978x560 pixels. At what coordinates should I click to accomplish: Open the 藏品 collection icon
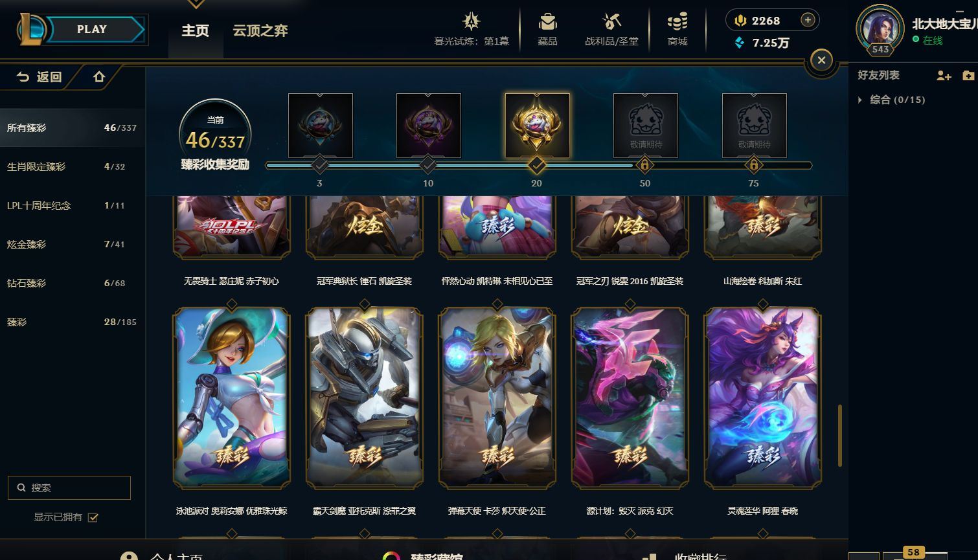click(x=547, y=22)
